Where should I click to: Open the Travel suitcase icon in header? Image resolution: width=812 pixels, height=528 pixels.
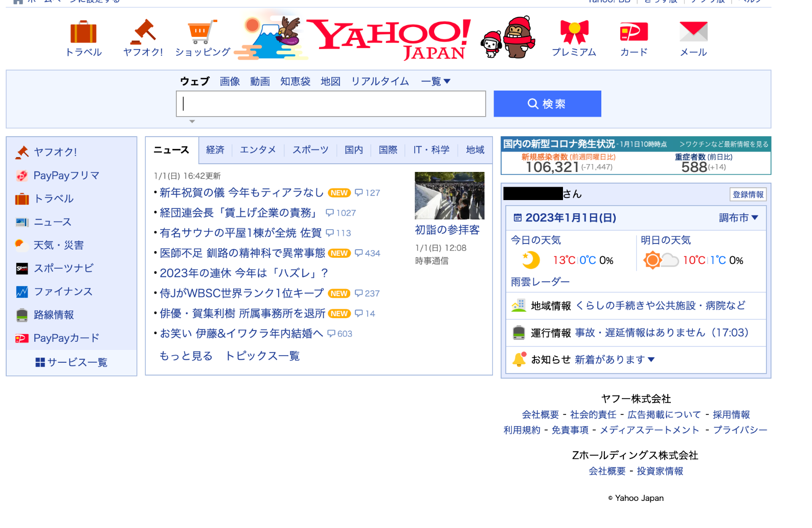(83, 32)
